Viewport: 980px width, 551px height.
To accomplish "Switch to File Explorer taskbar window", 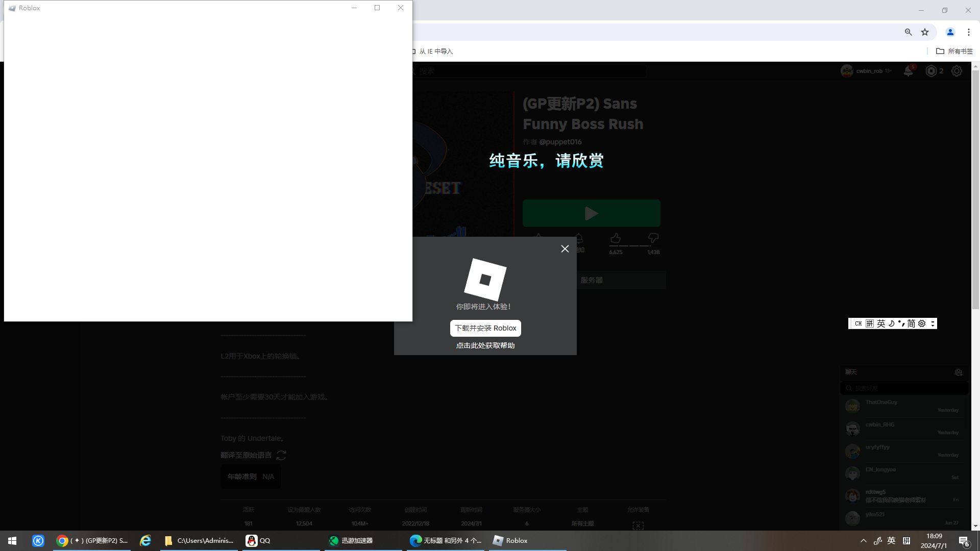I will pos(199,540).
